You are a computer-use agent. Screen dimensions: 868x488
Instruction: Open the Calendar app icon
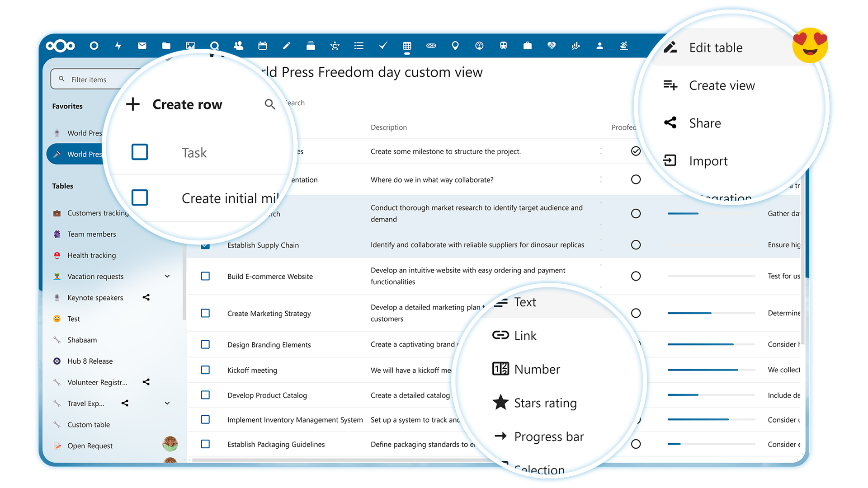(262, 46)
